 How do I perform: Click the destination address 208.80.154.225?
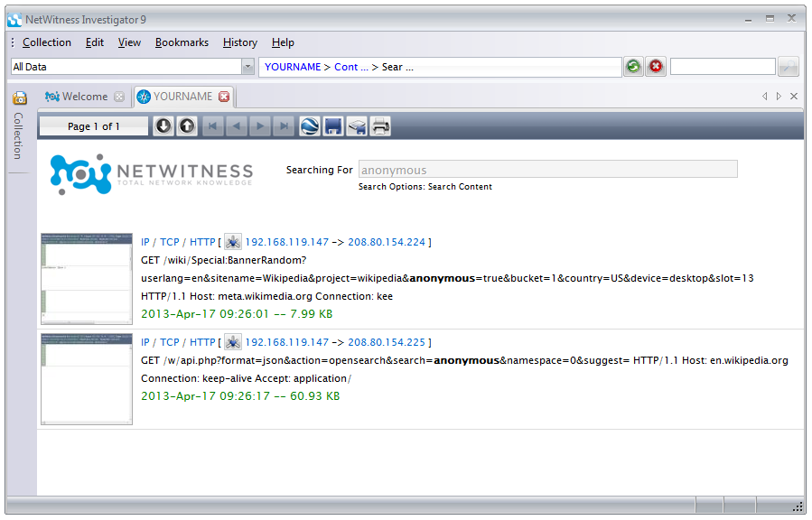point(387,342)
